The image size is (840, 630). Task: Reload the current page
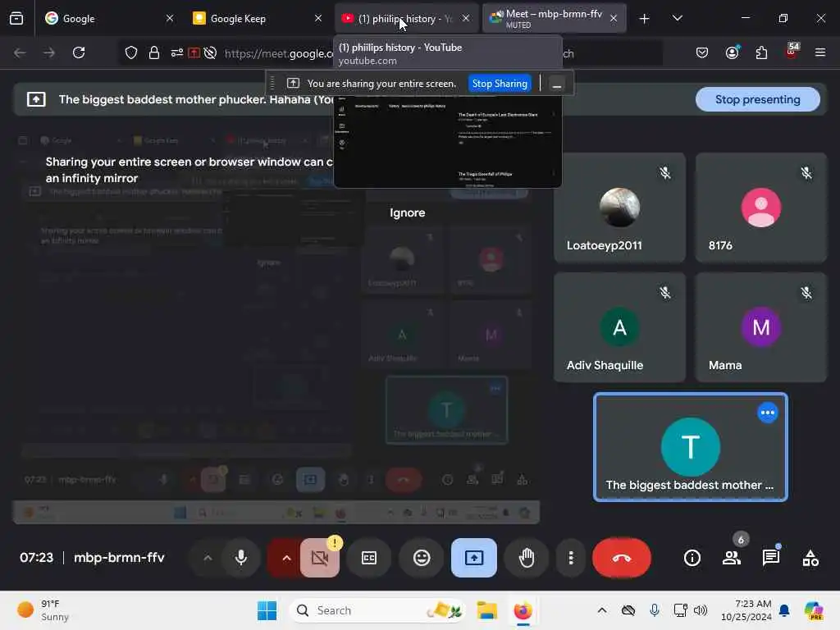(79, 52)
